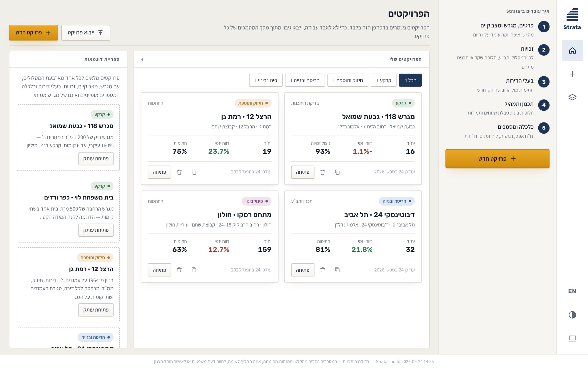Click ייבוא פרויקט import button
This screenshot has height=368, width=588.
pyautogui.click(x=86, y=33)
